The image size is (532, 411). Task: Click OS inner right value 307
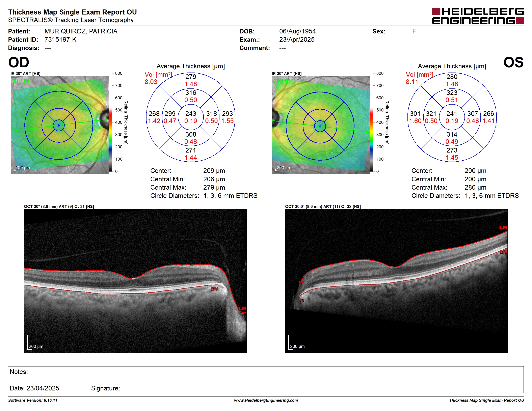coord(473,114)
